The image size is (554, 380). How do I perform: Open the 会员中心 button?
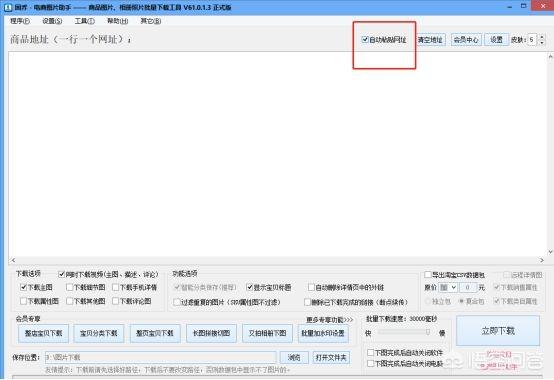click(x=466, y=40)
